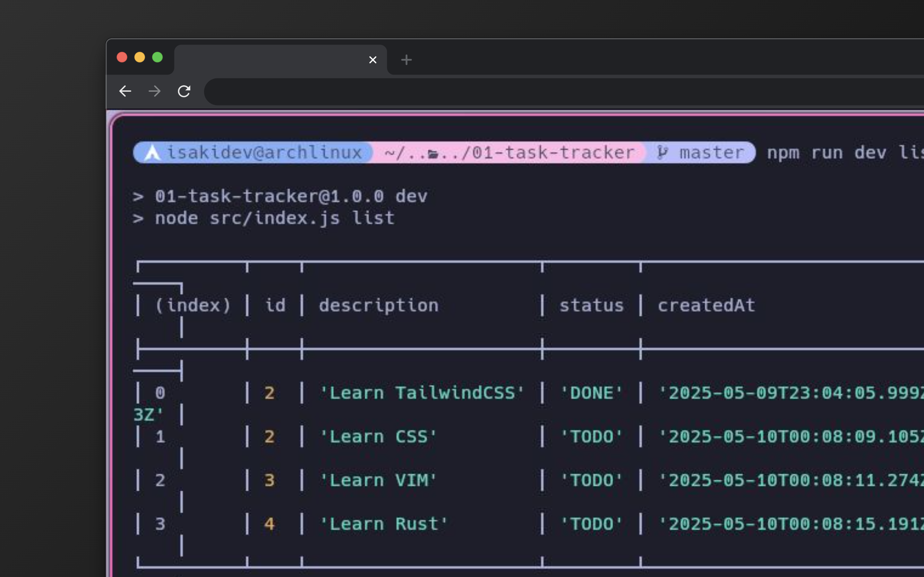Click the 'Learn TailwindCSS' description cell
This screenshot has height=577, width=924.
point(422,393)
